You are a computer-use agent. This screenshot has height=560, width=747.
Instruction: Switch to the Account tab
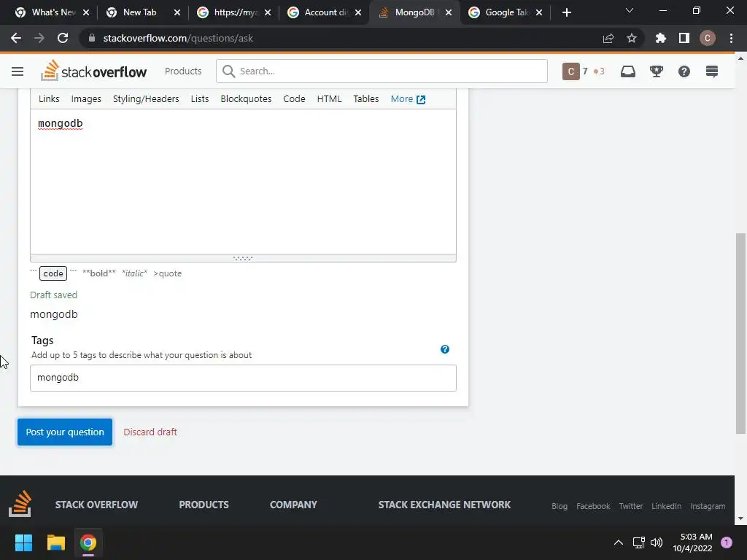point(325,12)
